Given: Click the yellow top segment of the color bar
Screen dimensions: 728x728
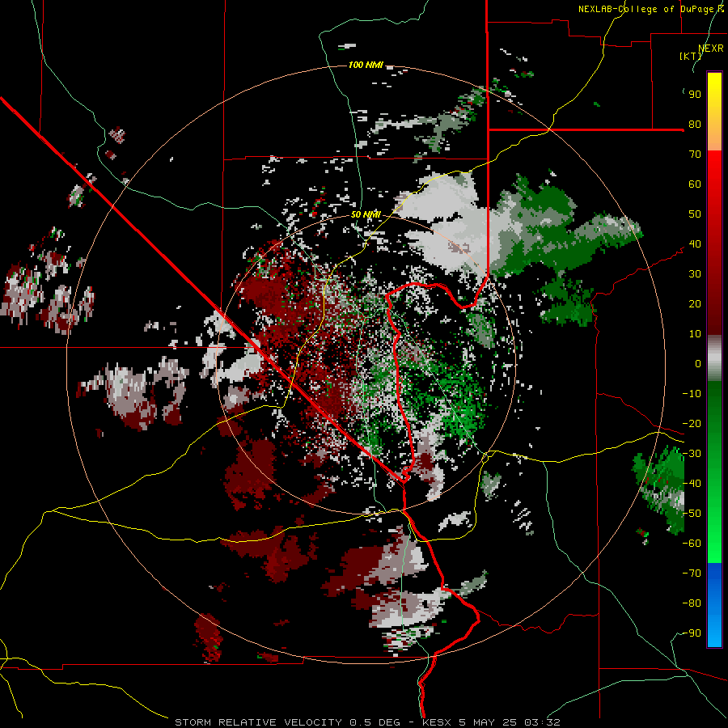Looking at the screenshot, I should (x=714, y=112).
